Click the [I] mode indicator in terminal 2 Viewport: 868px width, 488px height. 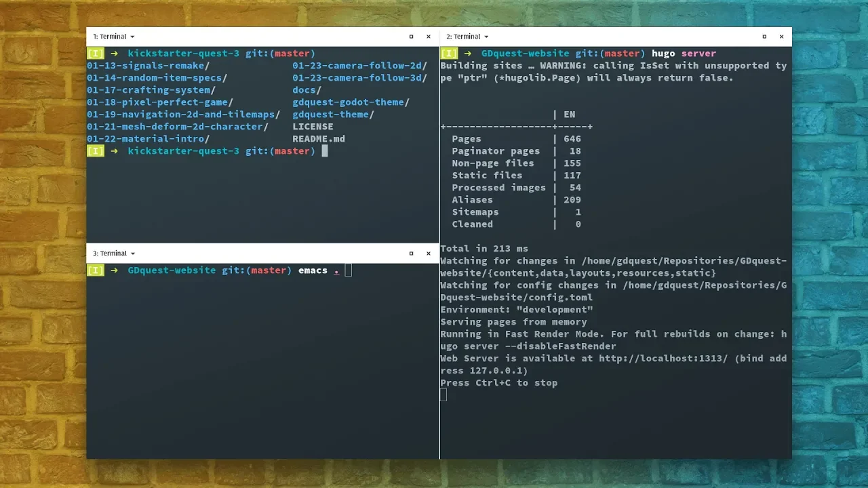[449, 54]
